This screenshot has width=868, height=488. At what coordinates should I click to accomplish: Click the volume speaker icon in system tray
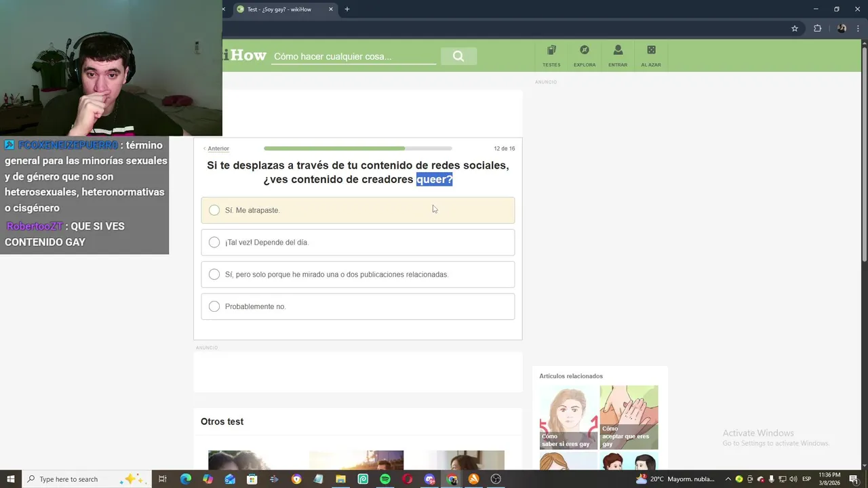point(793,479)
